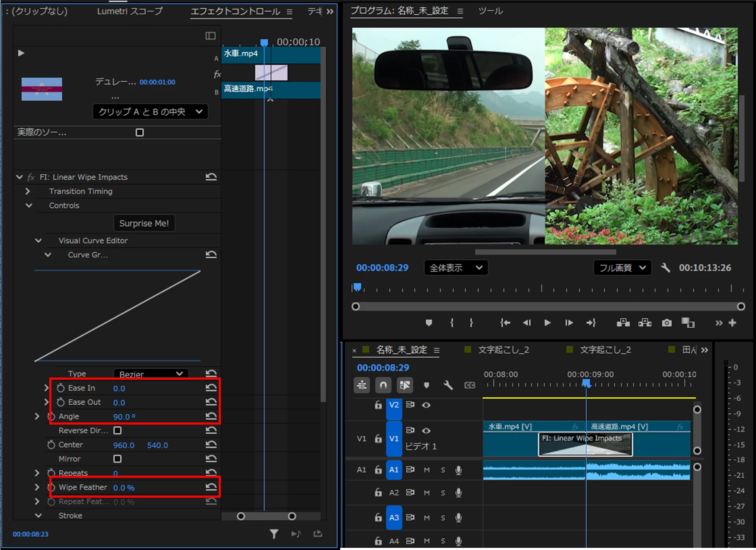This screenshot has width=756, height=550.
Task: Switch to the Lumetri スコープ tab
Action: click(x=130, y=11)
